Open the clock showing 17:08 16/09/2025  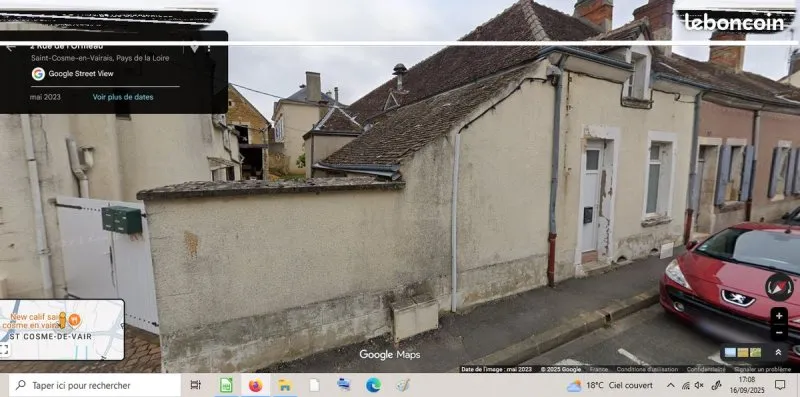point(747,385)
